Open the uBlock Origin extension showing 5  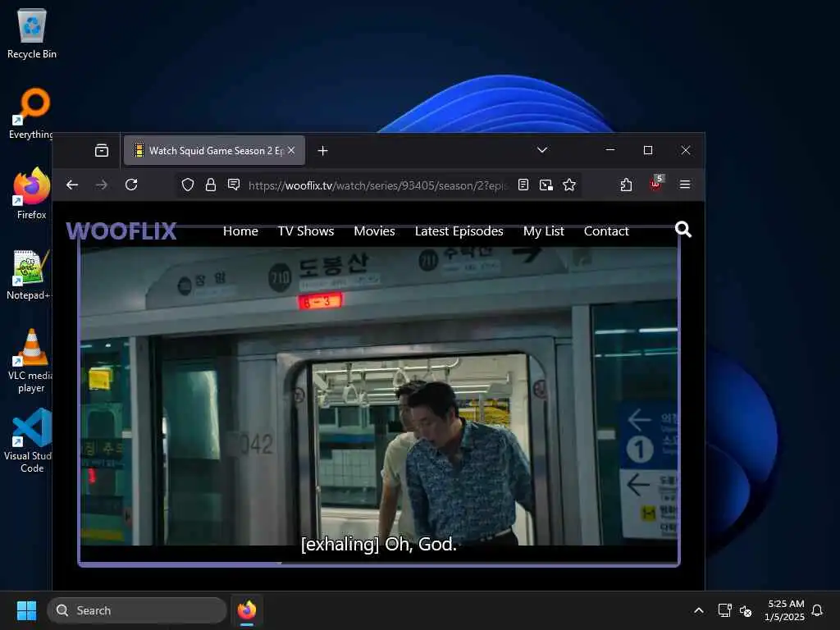coord(656,183)
